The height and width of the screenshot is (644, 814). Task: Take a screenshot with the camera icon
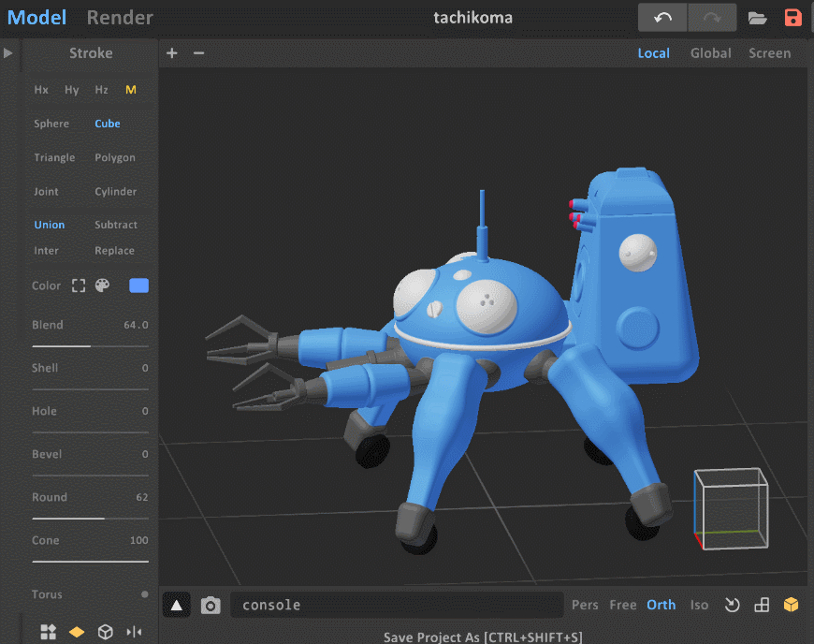pos(211,606)
